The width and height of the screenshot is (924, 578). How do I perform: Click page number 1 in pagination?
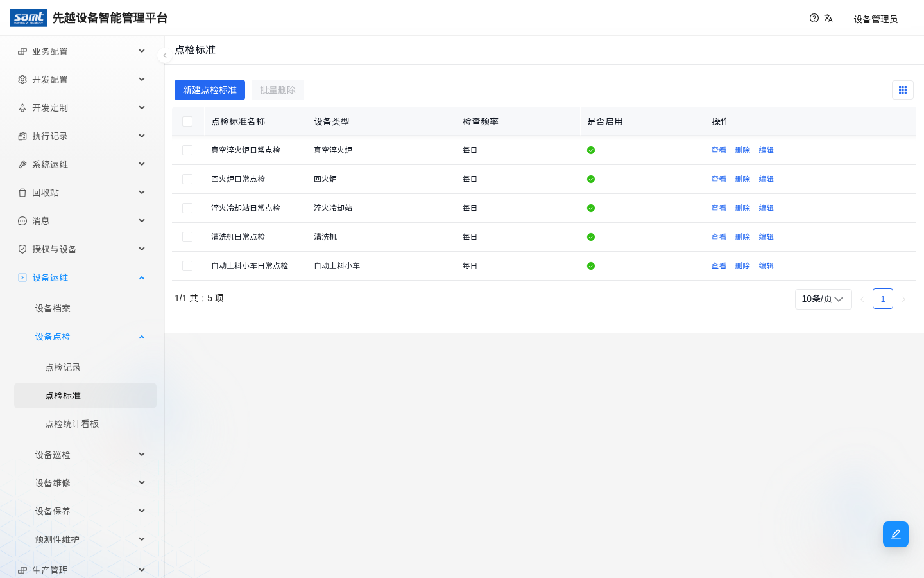point(883,299)
